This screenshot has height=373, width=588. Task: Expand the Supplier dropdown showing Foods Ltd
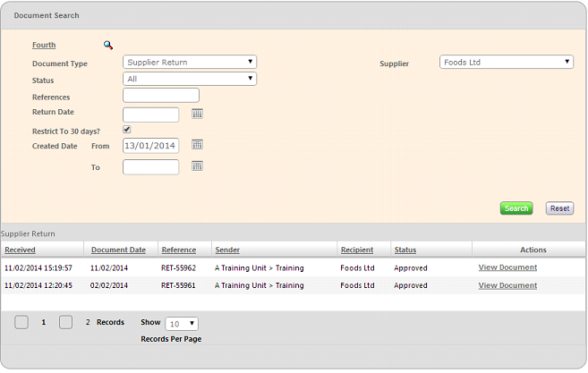tap(506, 63)
